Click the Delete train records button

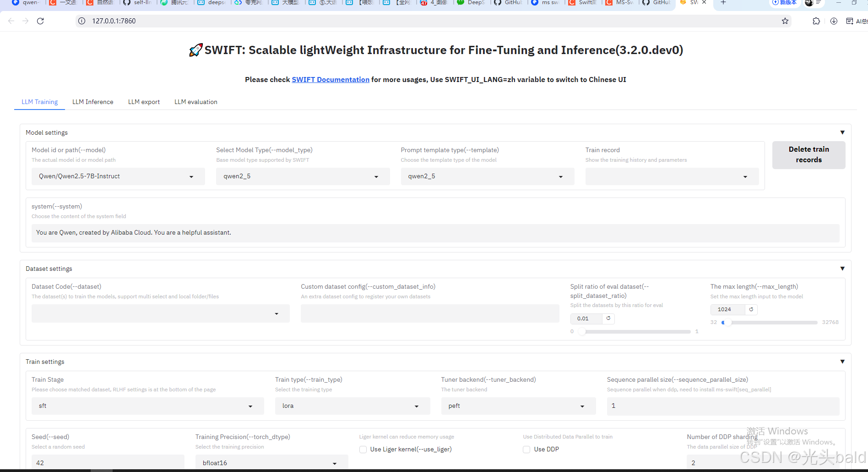[x=808, y=155]
